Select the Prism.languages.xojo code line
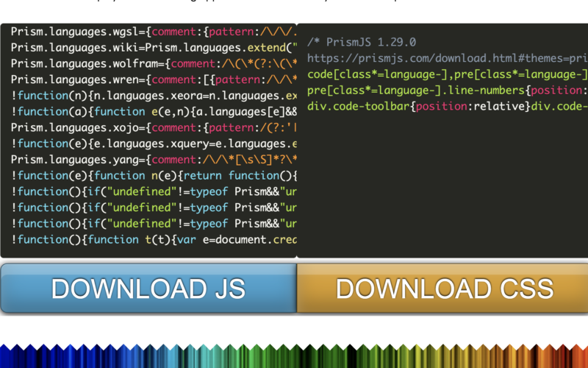Viewport: 588px width, 368px height. coord(154,127)
